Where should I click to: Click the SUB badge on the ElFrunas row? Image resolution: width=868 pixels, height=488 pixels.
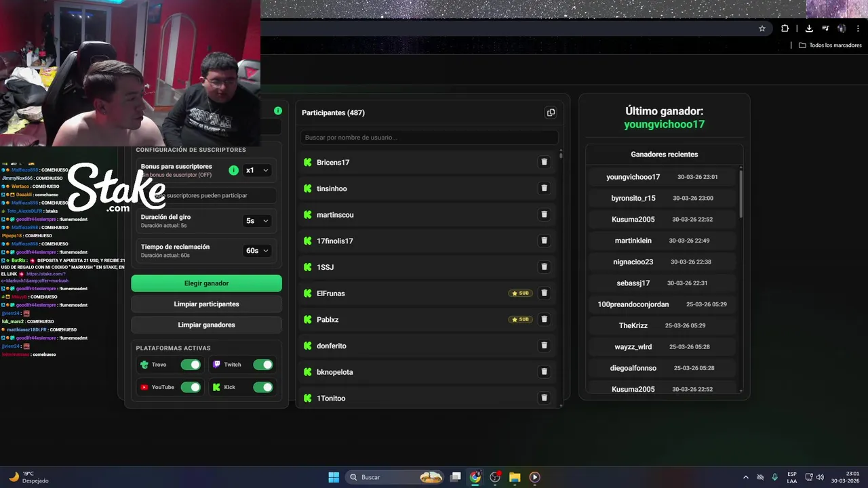tap(521, 293)
